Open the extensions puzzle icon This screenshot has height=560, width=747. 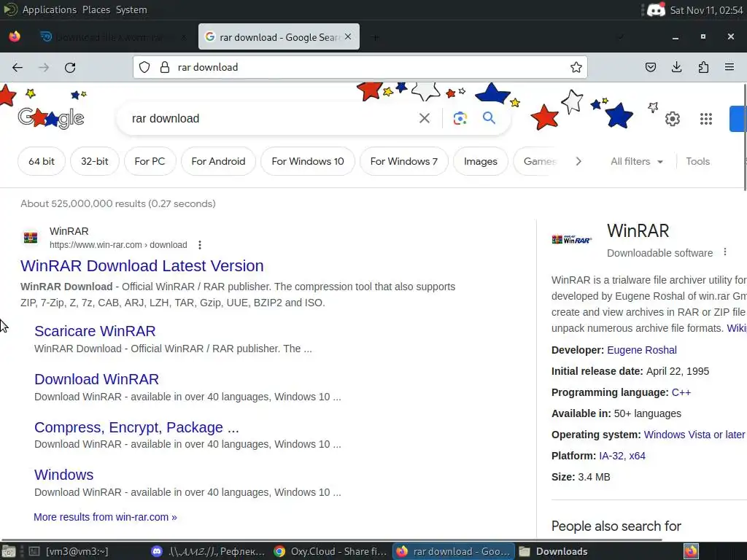click(703, 68)
